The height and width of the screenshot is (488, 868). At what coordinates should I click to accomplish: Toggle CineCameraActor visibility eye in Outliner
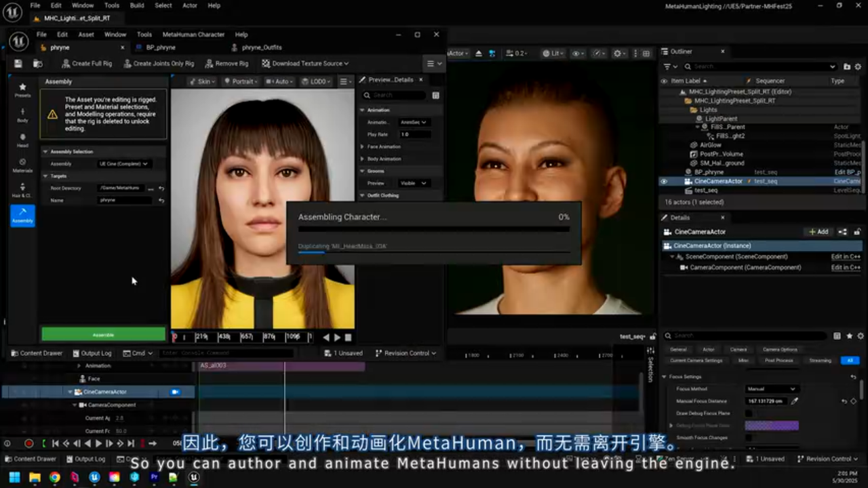[x=663, y=181]
